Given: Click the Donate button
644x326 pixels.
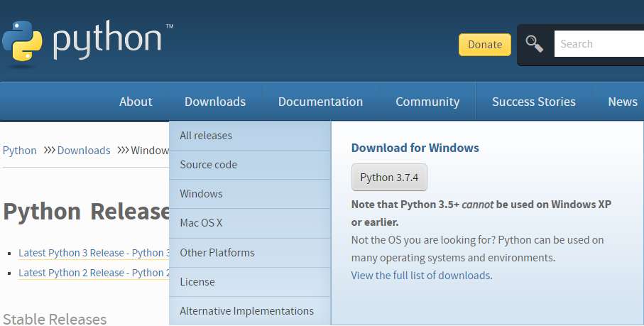Looking at the screenshot, I should (x=485, y=44).
